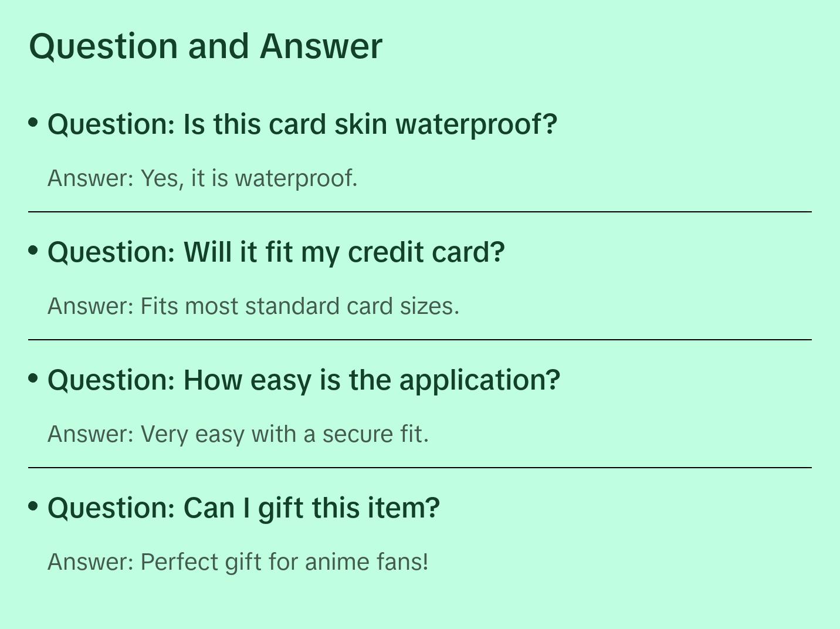Click the bullet beside the gift question
The width and height of the screenshot is (840, 629).
pos(33,506)
